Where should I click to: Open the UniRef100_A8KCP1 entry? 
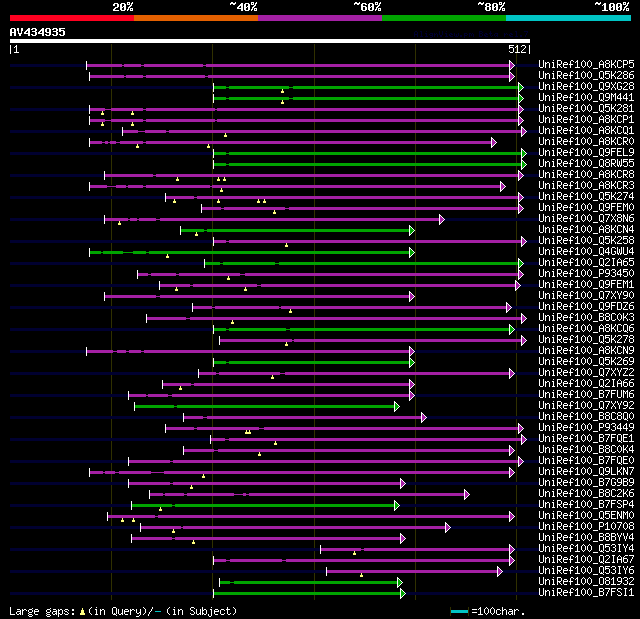point(586,120)
